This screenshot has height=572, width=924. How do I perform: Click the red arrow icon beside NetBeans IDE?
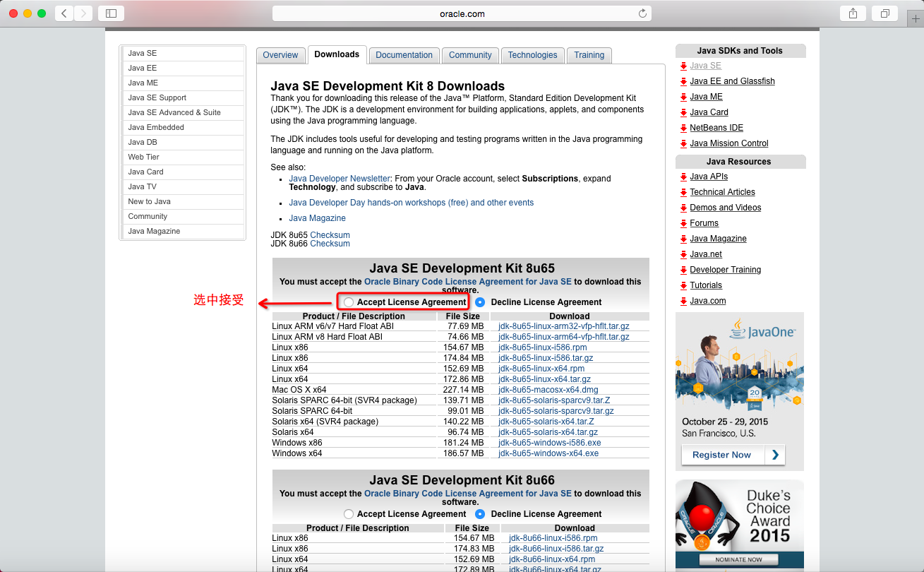coord(683,129)
